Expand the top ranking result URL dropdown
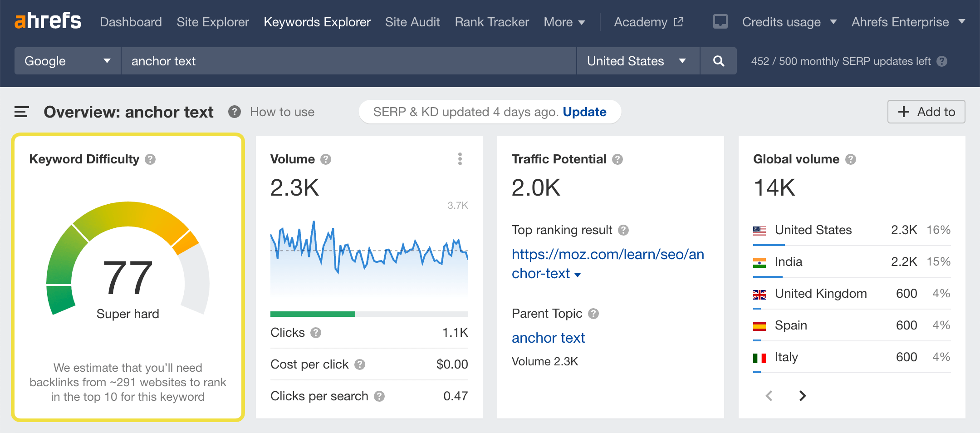The height and width of the screenshot is (433, 980). point(577,274)
